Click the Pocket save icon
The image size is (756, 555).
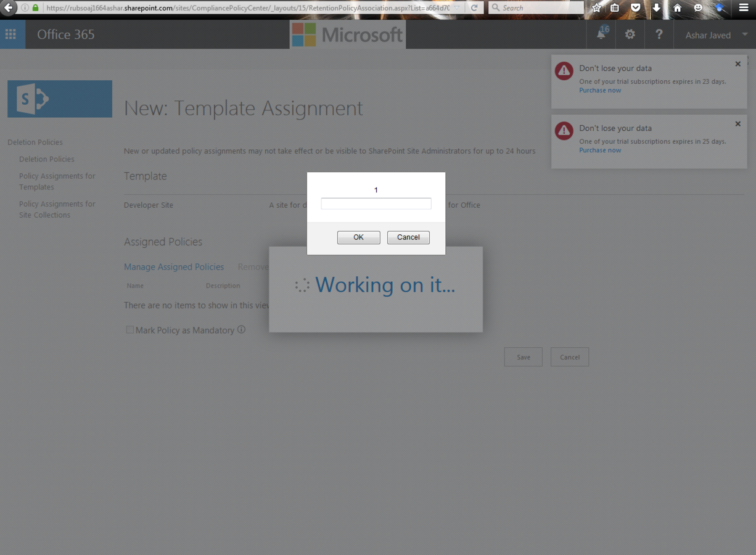tap(636, 8)
